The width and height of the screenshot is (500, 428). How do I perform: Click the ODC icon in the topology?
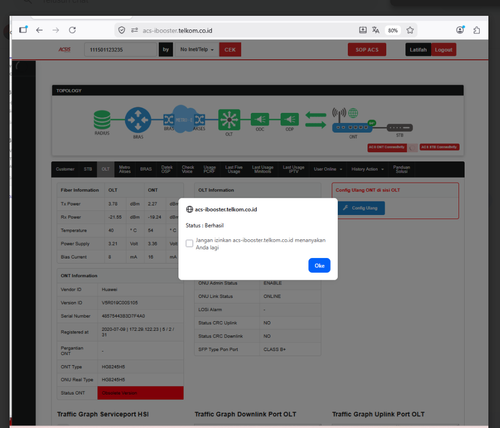click(x=260, y=119)
